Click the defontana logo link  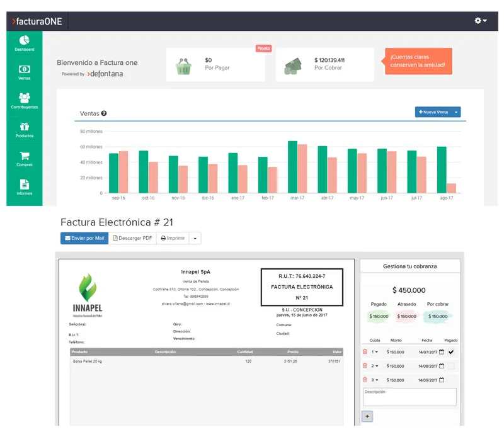(105, 74)
